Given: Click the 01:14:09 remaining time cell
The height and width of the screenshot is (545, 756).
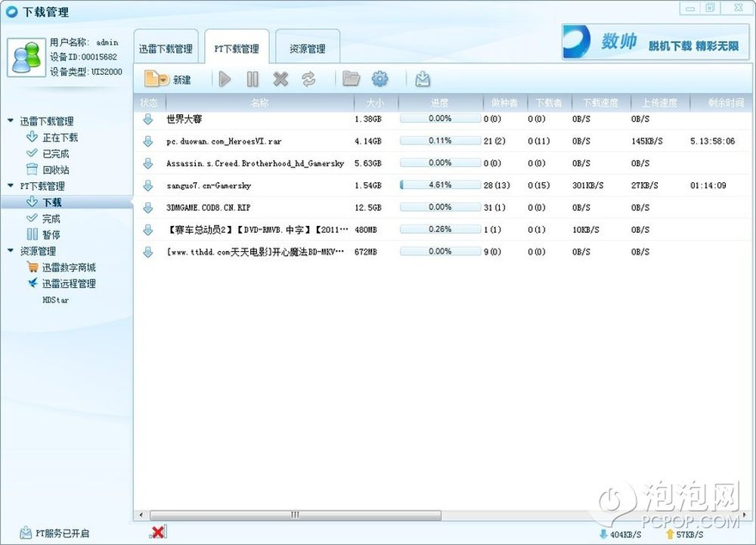Looking at the screenshot, I should coord(708,185).
